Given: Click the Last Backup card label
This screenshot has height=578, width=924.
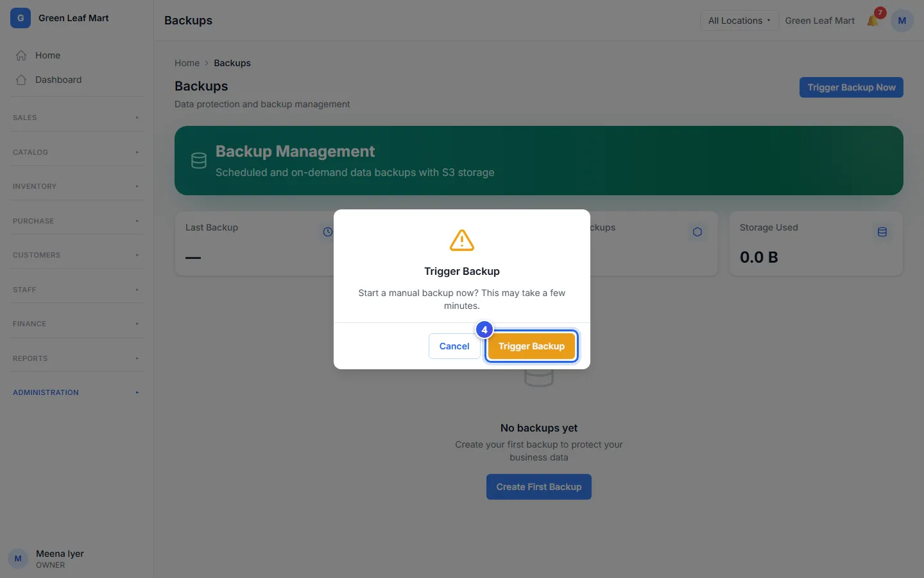Looking at the screenshot, I should pyautogui.click(x=212, y=227).
